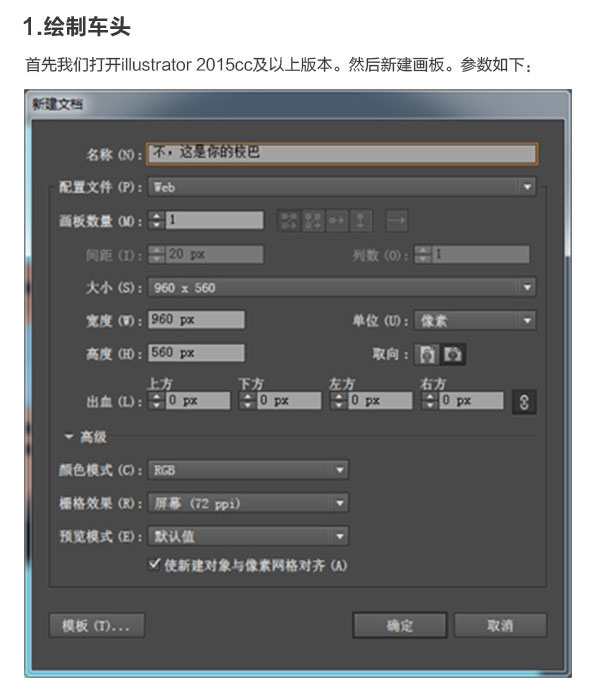The image size is (600, 683).
Task: Open the 栅格效果 屏幕 (72 ppi) dropdown
Action: point(248,503)
